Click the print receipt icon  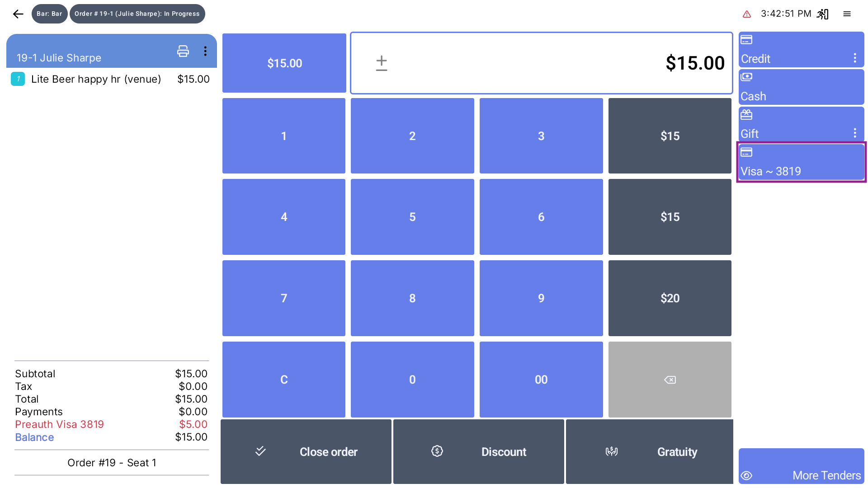(x=183, y=51)
